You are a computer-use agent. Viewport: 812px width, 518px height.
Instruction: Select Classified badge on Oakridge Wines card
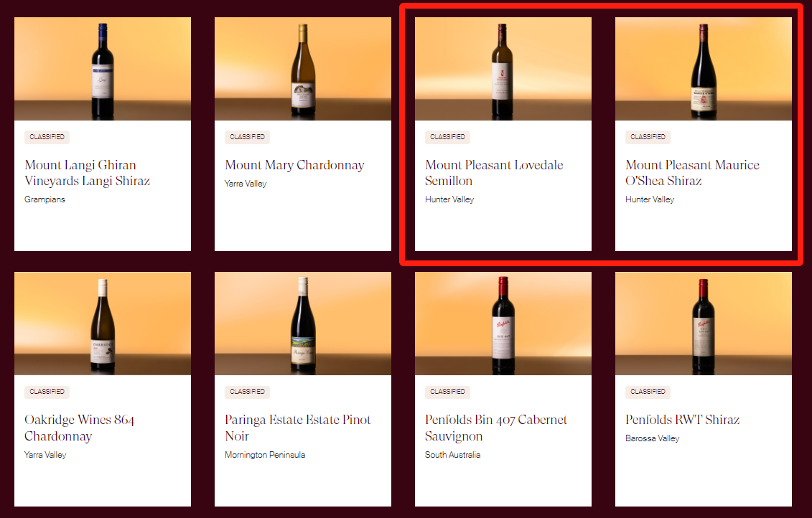[47, 392]
